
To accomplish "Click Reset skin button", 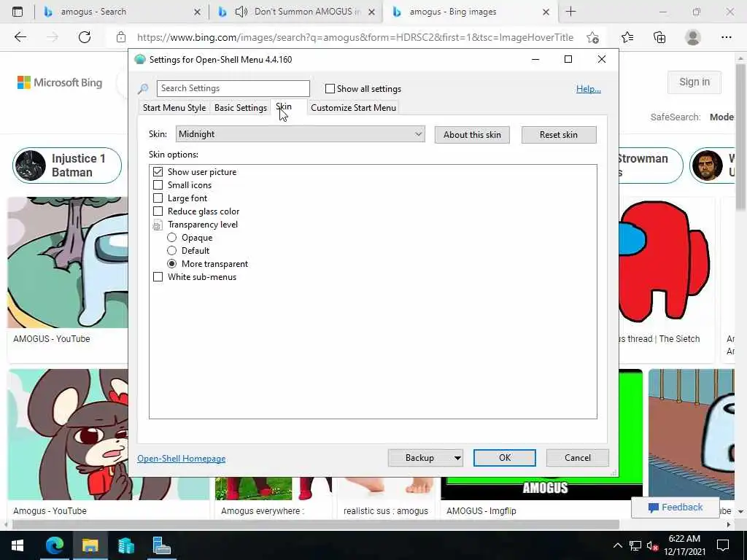I will click(x=558, y=135).
